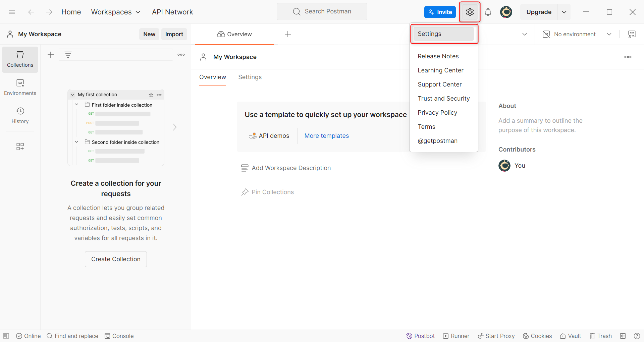Image resolution: width=644 pixels, height=342 pixels.
Task: Select Settings from the gear menu
Action: pos(443,34)
